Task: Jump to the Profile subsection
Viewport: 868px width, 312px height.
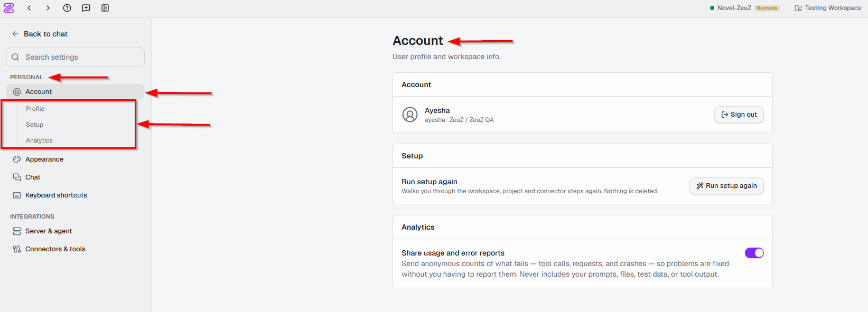Action: pos(35,109)
